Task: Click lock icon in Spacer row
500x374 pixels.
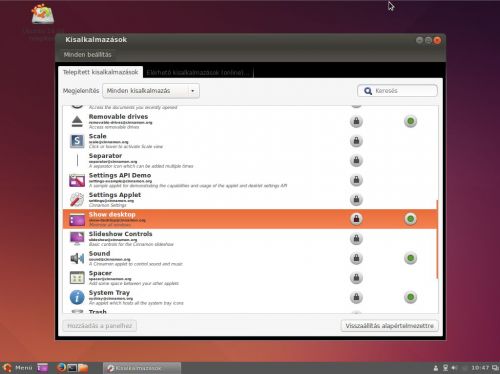Action: [x=356, y=278]
